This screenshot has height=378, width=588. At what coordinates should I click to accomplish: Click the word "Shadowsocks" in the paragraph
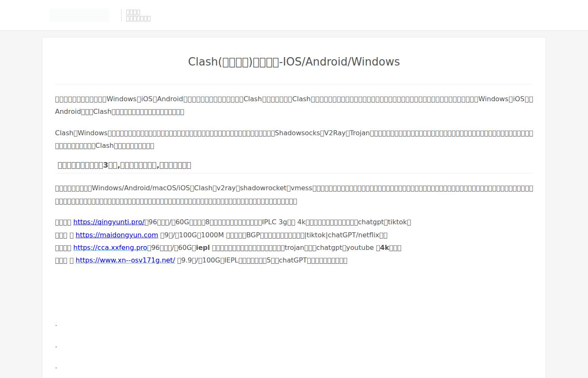pyautogui.click(x=297, y=133)
